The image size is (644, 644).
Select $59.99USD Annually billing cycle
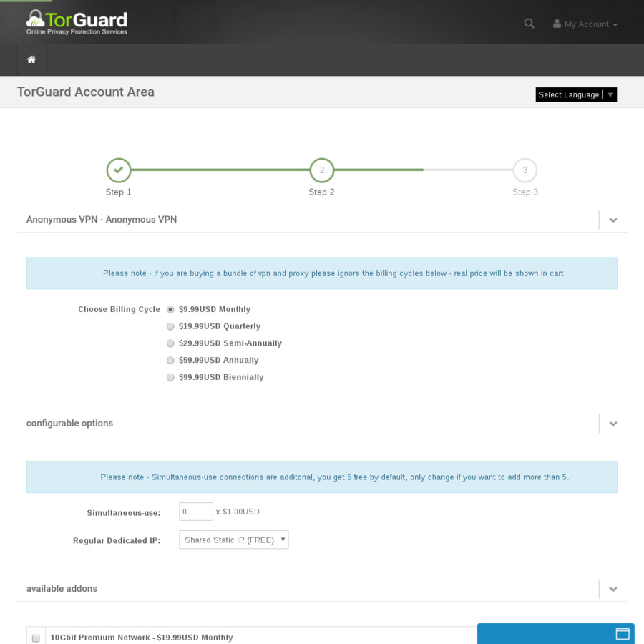pos(170,360)
